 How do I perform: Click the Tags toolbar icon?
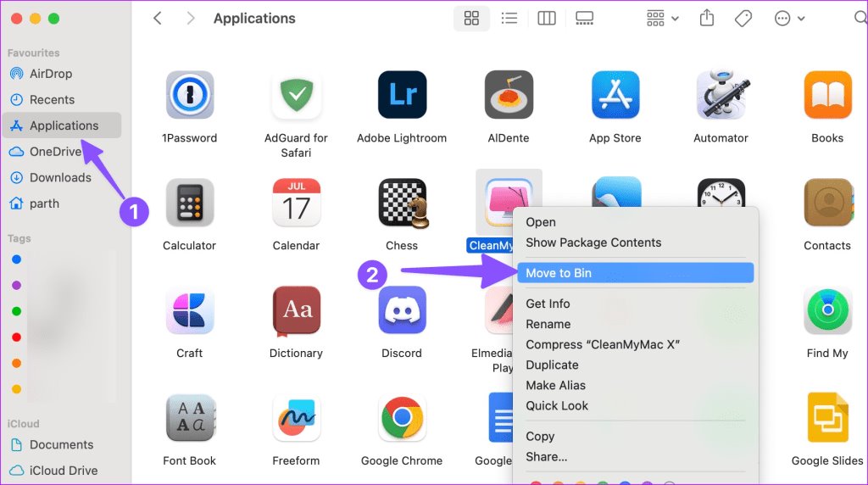pyautogui.click(x=743, y=19)
